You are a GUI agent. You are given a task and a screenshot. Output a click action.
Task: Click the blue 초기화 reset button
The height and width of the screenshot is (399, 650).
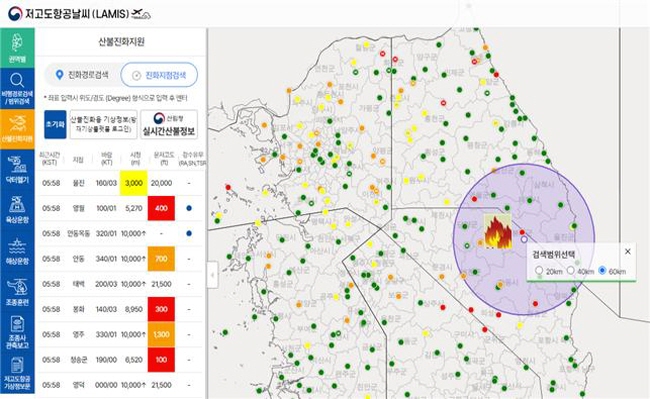[x=55, y=124]
